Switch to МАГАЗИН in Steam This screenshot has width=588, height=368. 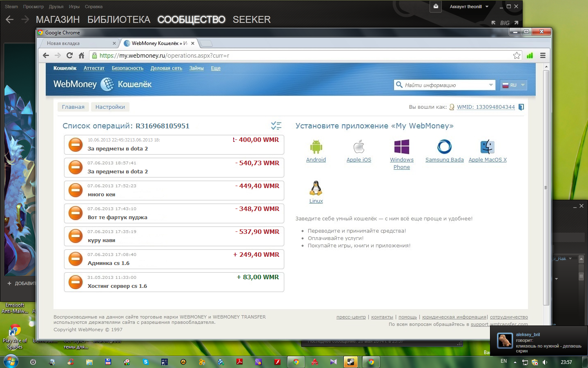tap(58, 20)
